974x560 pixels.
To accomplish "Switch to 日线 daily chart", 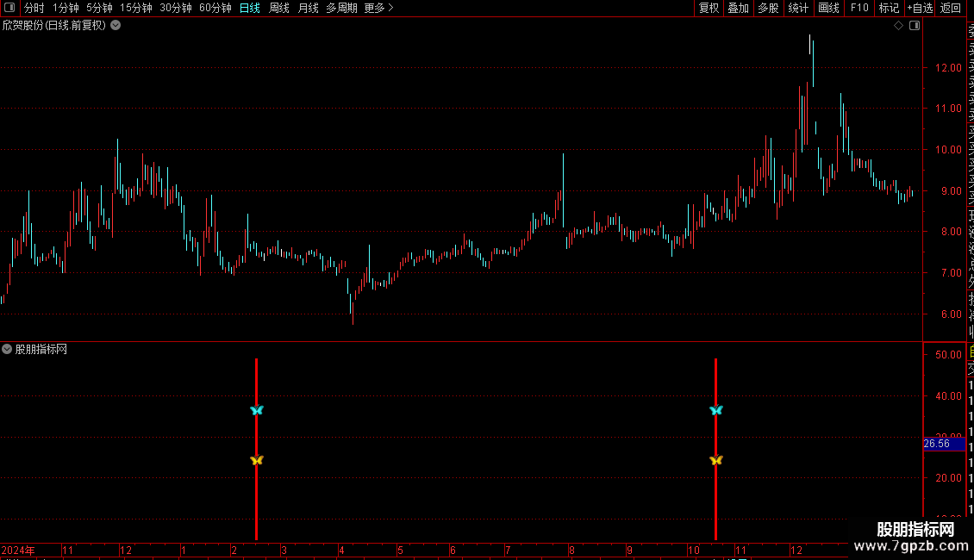I will 250,8.
